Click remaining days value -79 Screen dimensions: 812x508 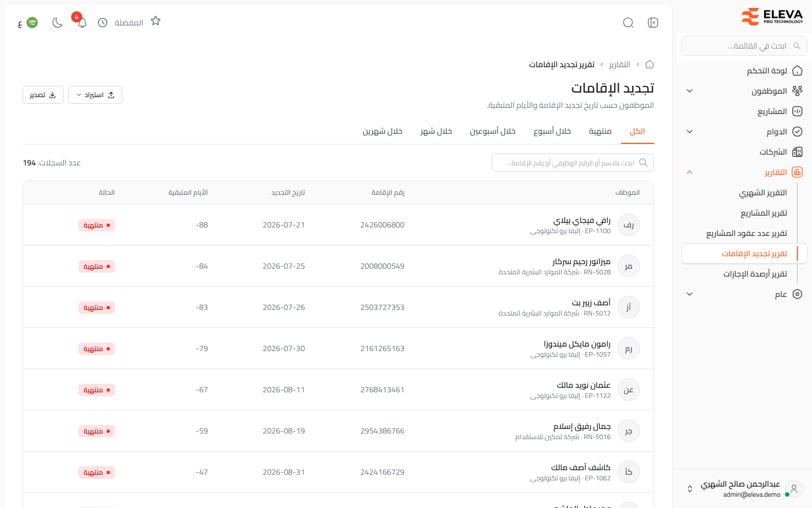click(x=202, y=348)
